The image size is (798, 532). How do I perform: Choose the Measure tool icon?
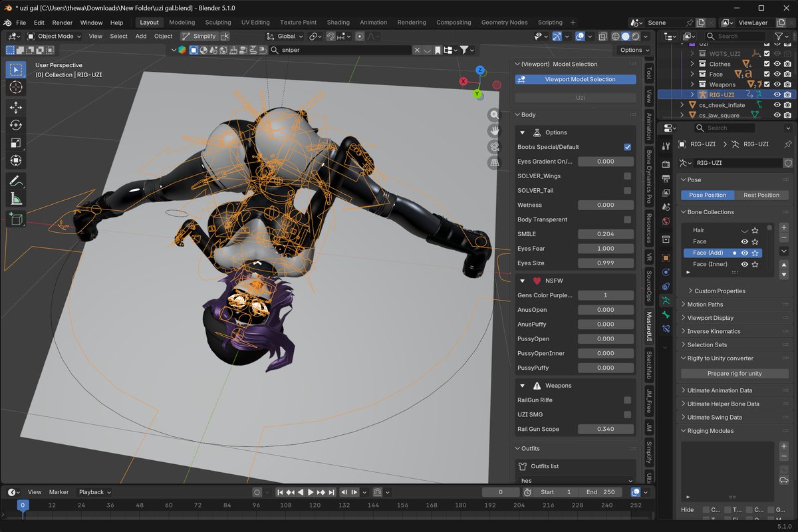[x=16, y=198]
